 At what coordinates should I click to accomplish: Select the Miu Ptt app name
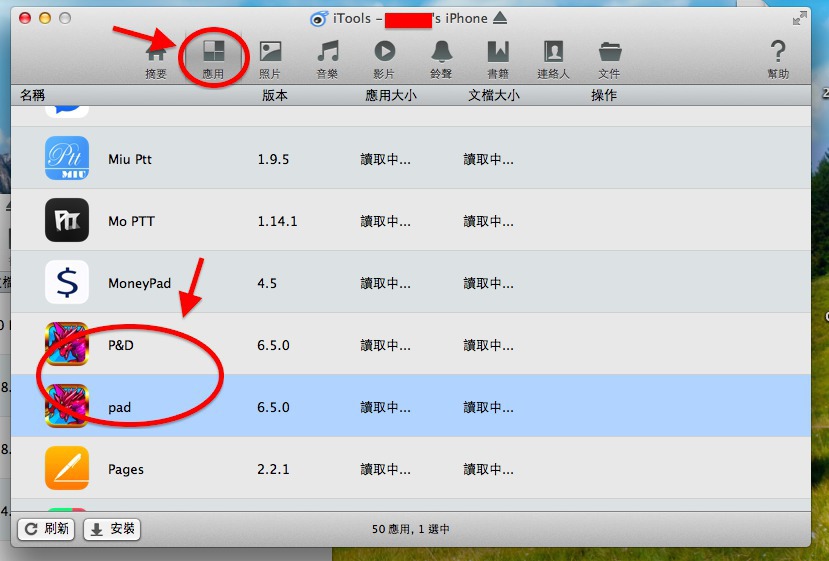point(130,159)
